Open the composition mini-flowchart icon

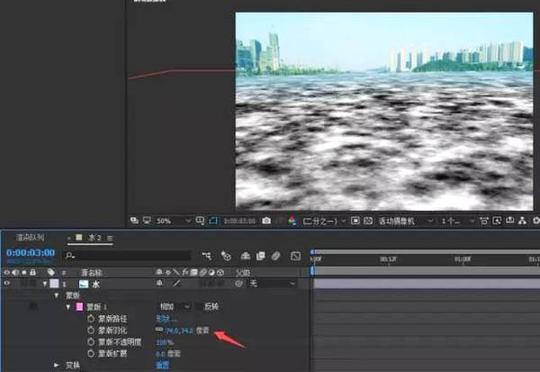(207, 256)
